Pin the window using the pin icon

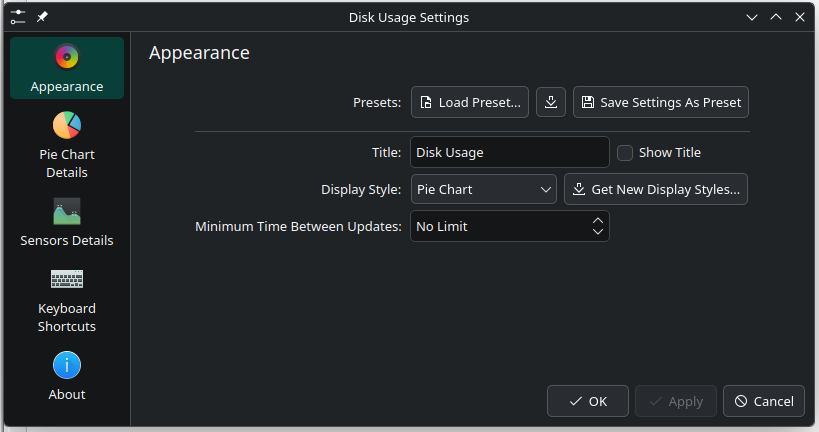(x=42, y=17)
